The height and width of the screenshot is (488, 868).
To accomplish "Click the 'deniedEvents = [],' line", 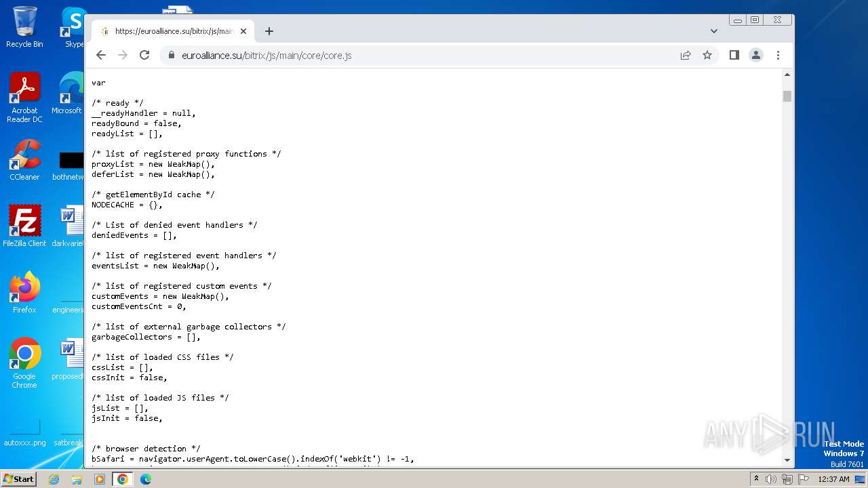I will tap(134, 235).
